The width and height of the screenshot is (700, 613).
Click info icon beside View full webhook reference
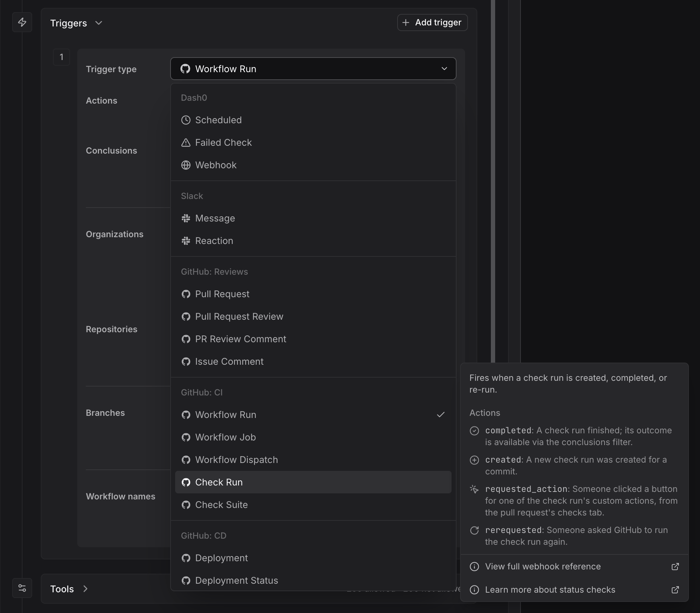[474, 567]
